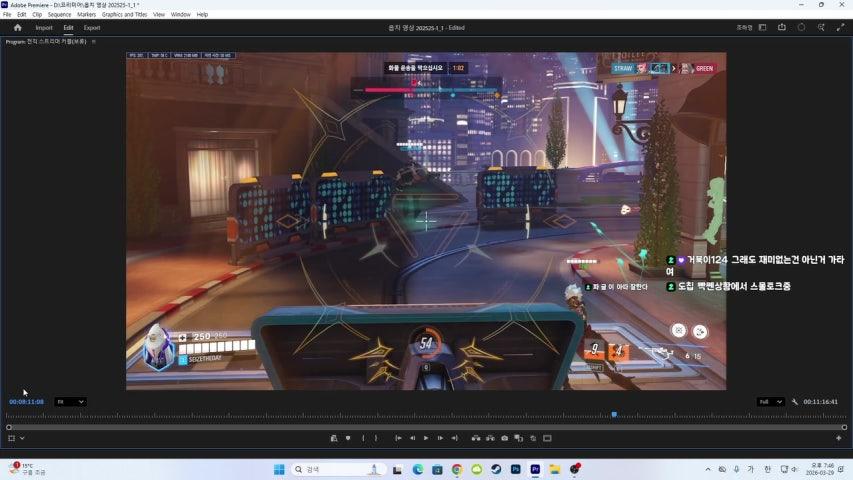Click the icon left of Safe Margins
The width and height of the screenshot is (853, 480).
533,438
